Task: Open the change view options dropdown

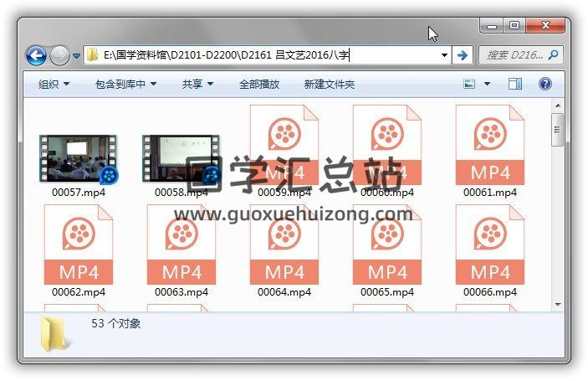Action: coord(487,84)
